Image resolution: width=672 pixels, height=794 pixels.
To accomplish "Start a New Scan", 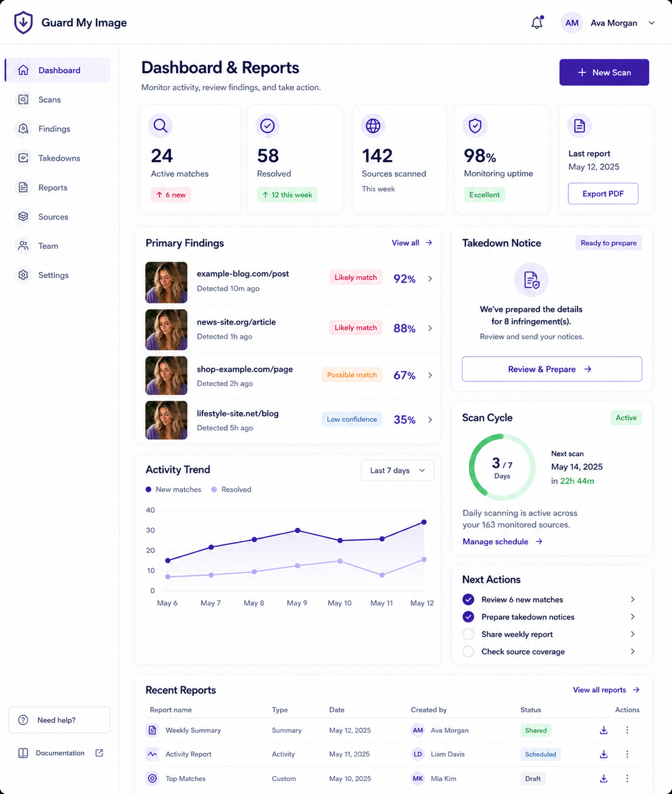I will (x=604, y=72).
